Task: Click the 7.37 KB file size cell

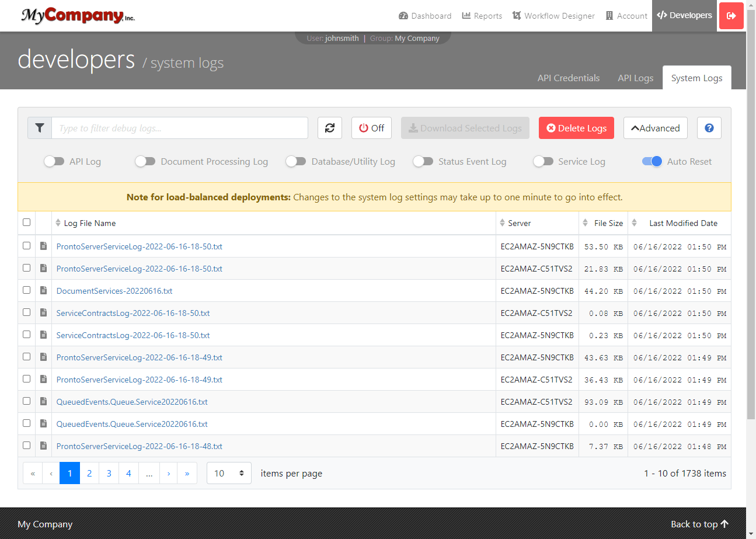Action: 604,446
